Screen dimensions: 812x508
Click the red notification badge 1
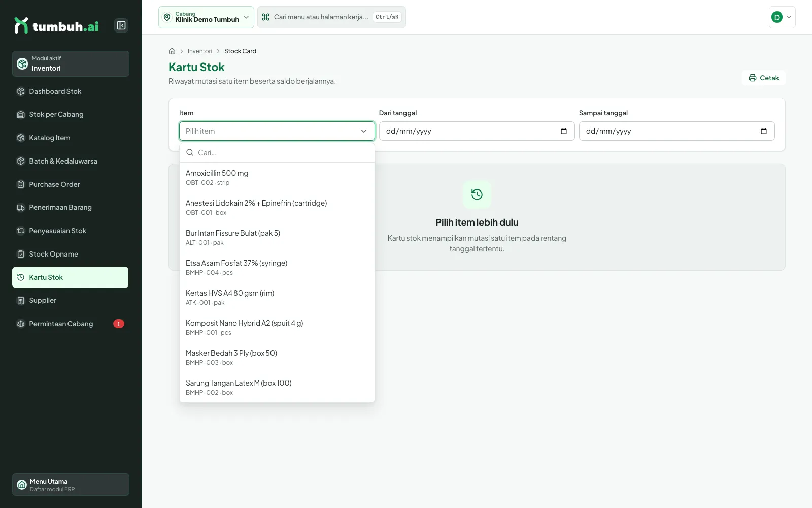click(x=119, y=324)
